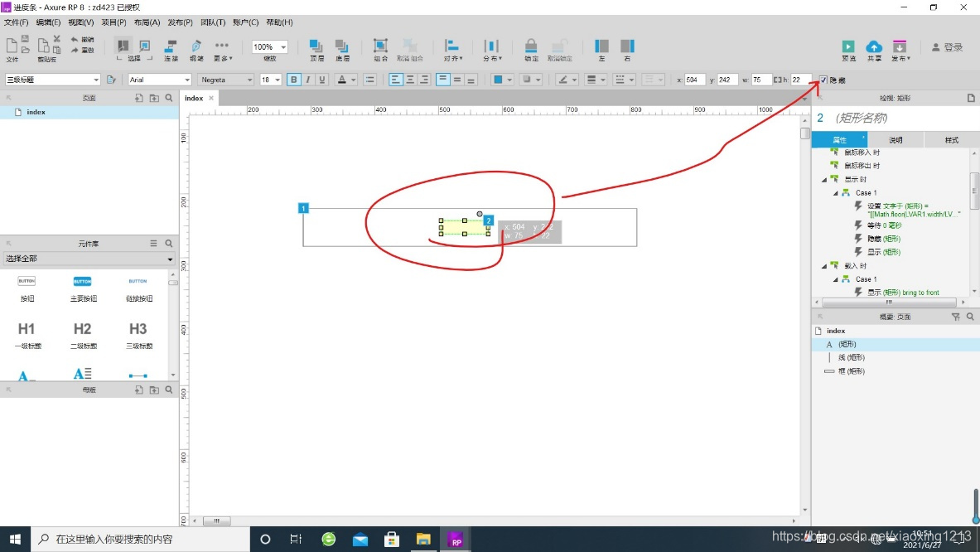Image resolution: width=980 pixels, height=552 pixels.
Task: Switch to the Style (样式) tab
Action: tap(951, 140)
